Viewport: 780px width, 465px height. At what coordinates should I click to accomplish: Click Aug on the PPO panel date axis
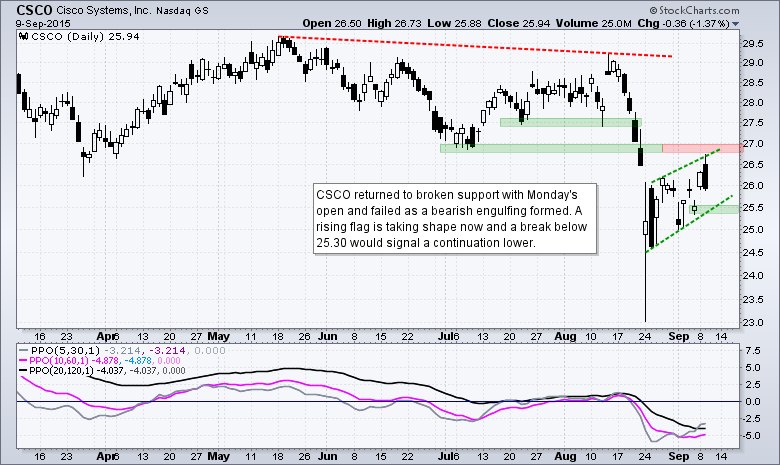tap(565, 456)
